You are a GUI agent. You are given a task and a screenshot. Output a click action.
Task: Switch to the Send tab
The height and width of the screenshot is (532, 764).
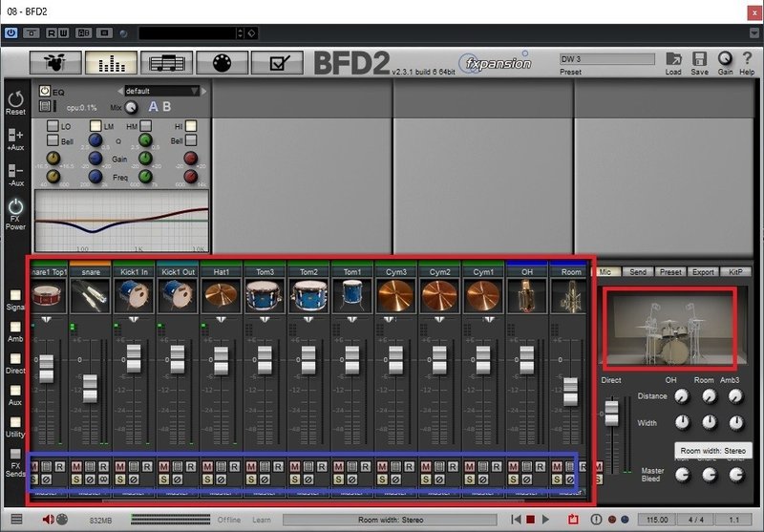click(638, 272)
